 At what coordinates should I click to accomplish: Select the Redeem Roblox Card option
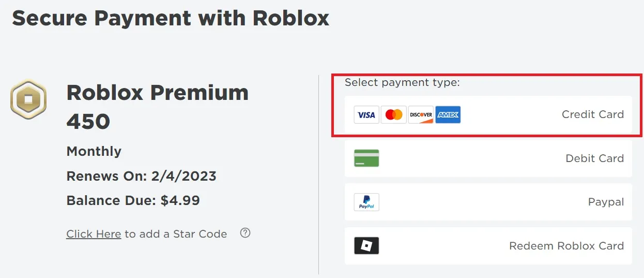click(x=488, y=246)
